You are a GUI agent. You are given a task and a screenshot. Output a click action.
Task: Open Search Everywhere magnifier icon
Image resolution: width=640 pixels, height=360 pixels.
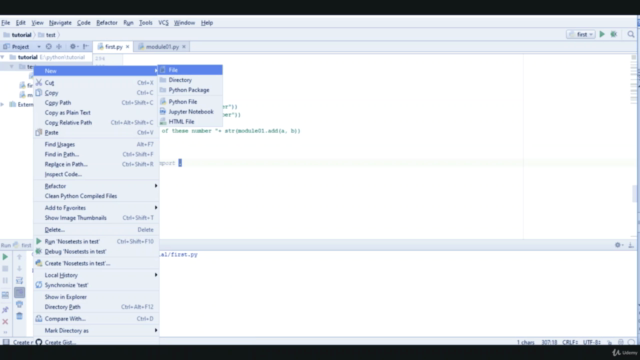[x=631, y=35]
